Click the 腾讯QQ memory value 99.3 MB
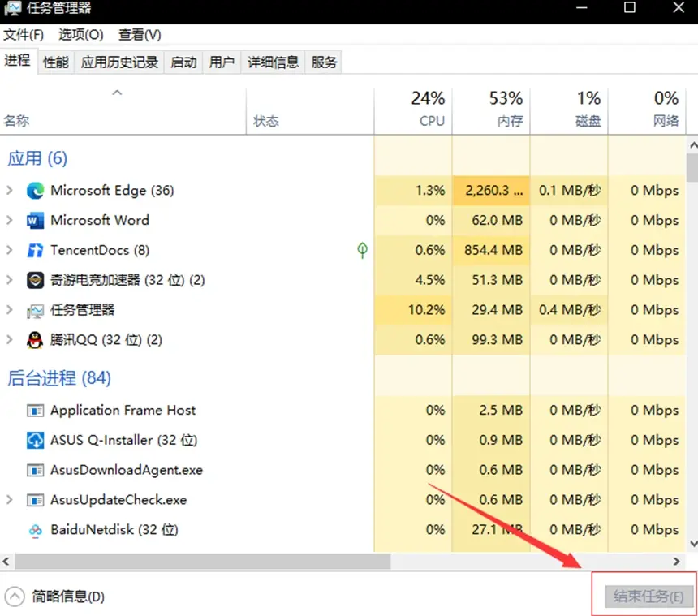This screenshot has height=616, width=698. click(x=498, y=340)
